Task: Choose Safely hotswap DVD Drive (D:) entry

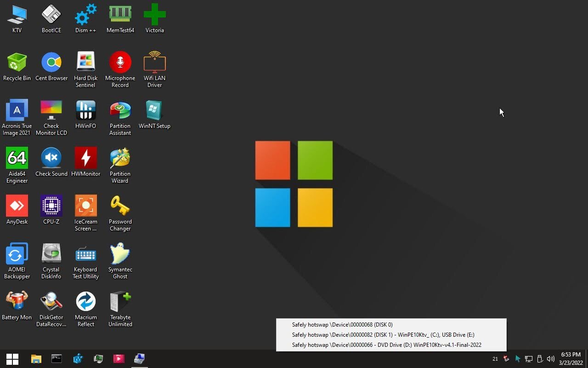Action: [391, 345]
